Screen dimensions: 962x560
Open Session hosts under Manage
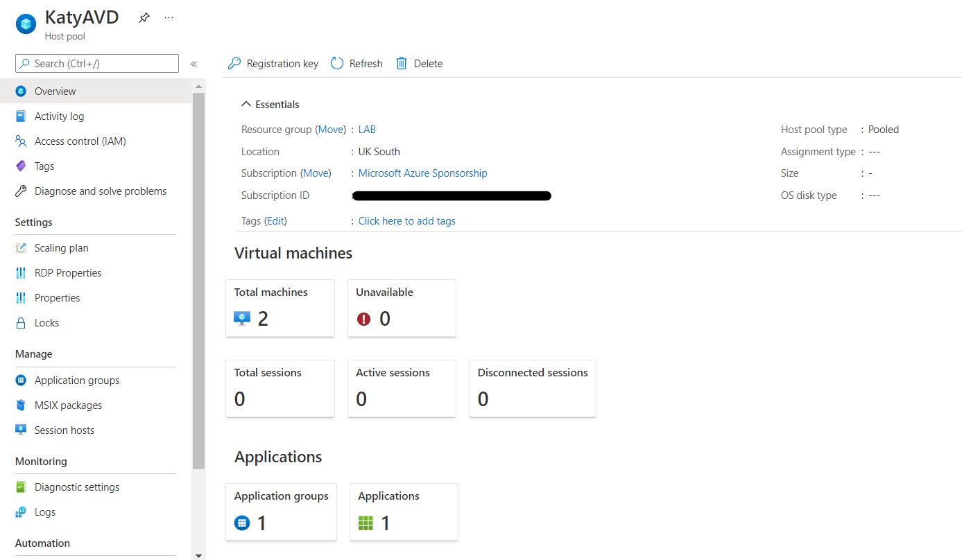click(x=64, y=430)
